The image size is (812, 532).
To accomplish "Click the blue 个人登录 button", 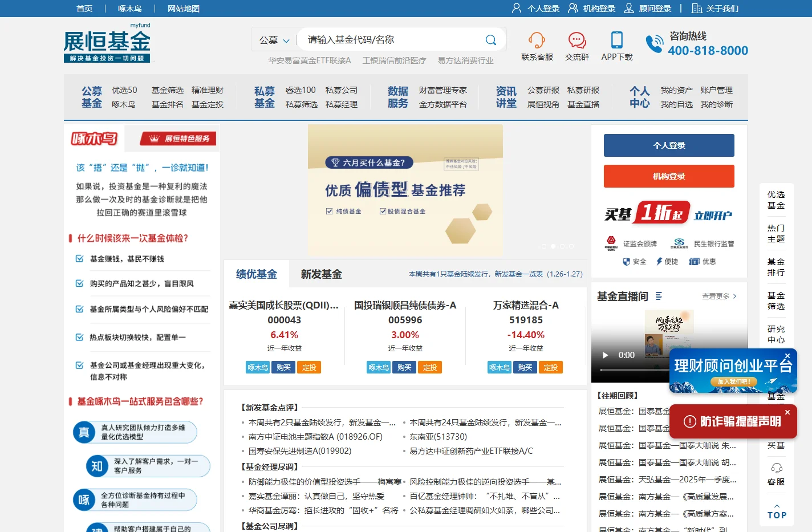I will click(x=669, y=145).
